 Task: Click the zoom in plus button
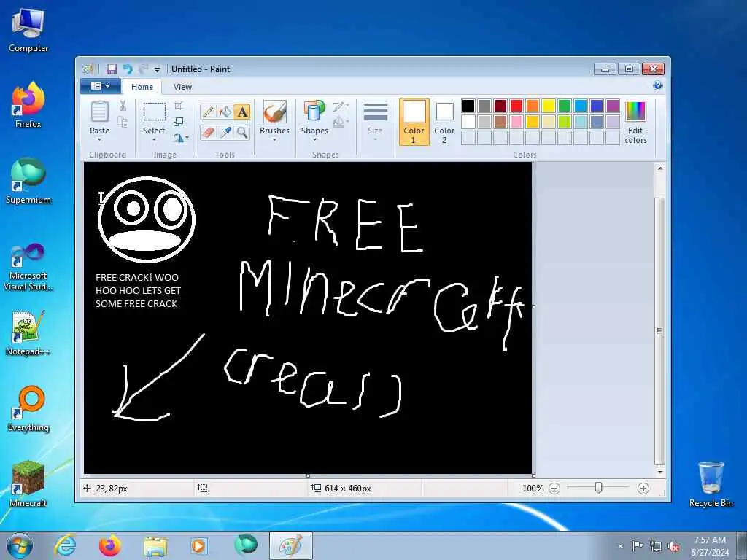click(x=643, y=488)
